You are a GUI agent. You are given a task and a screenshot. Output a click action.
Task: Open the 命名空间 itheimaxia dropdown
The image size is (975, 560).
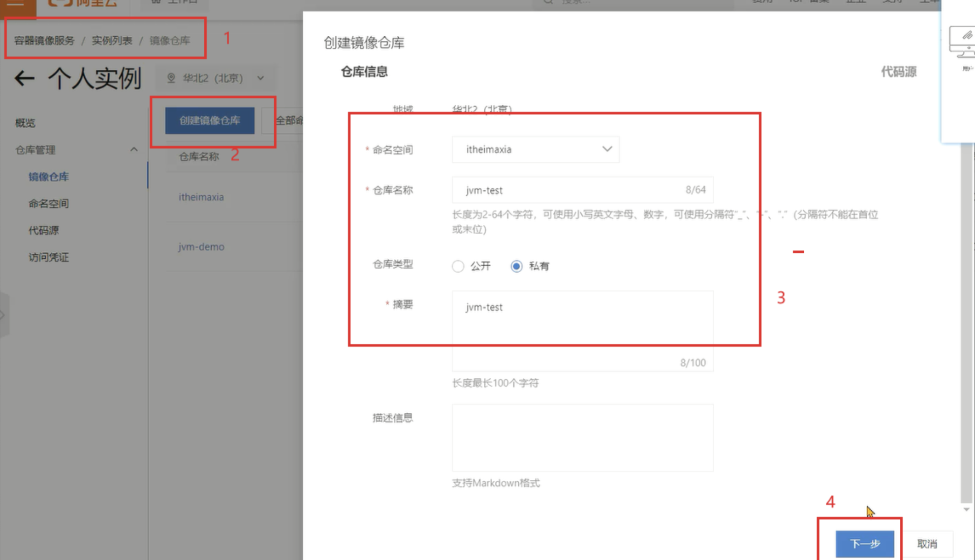pos(536,150)
